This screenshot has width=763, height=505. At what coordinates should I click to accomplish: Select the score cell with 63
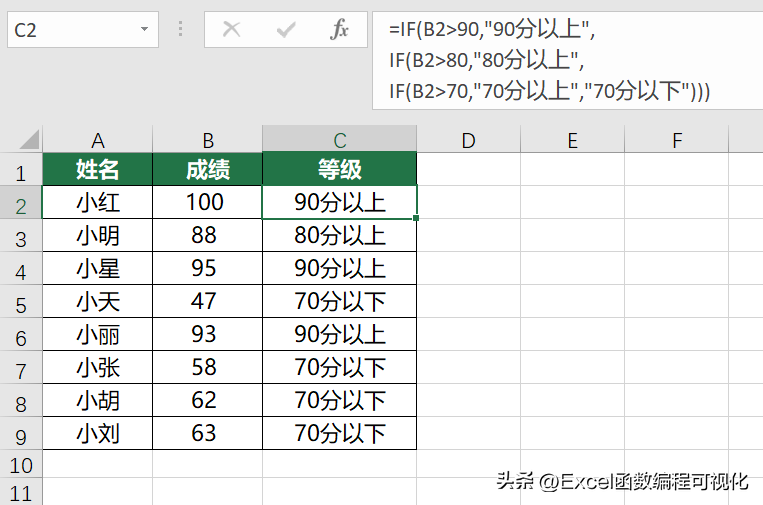tap(208, 433)
